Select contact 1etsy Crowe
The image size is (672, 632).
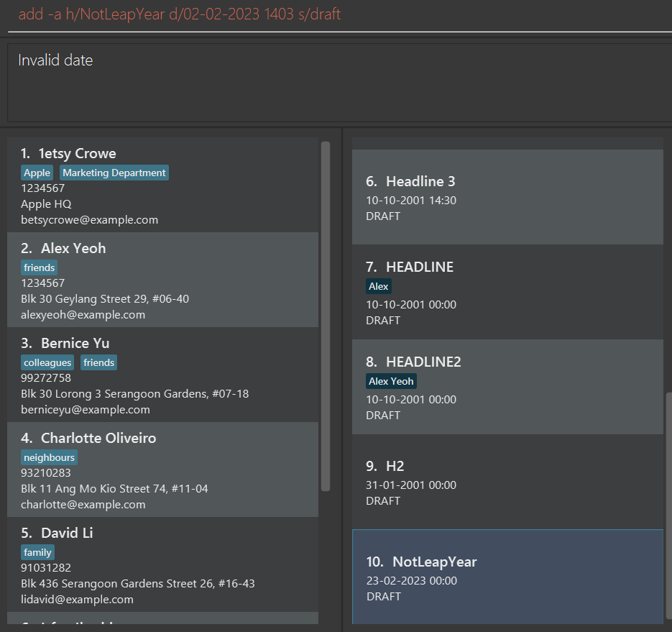[x=163, y=185]
